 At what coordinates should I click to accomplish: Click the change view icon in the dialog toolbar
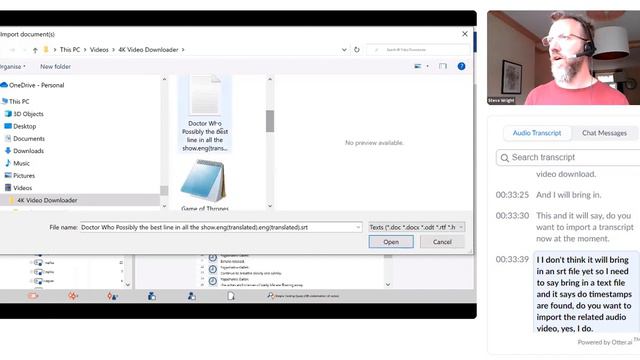(x=418, y=66)
